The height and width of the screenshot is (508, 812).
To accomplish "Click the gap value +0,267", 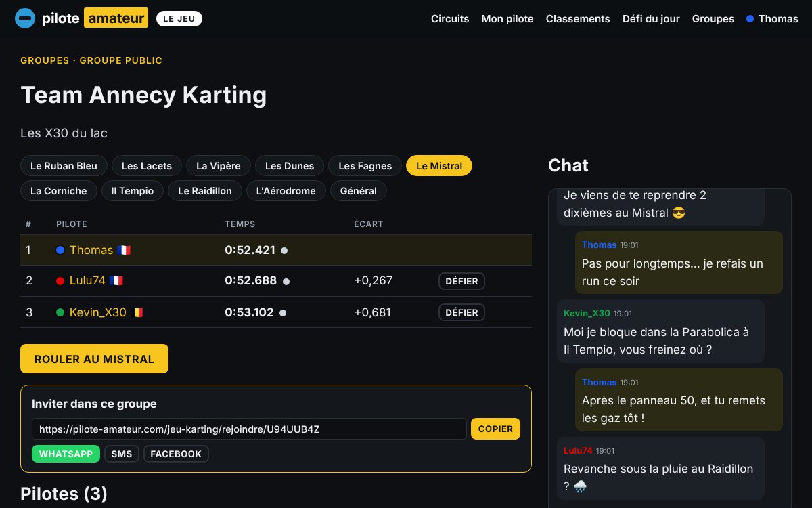I will click(x=374, y=280).
